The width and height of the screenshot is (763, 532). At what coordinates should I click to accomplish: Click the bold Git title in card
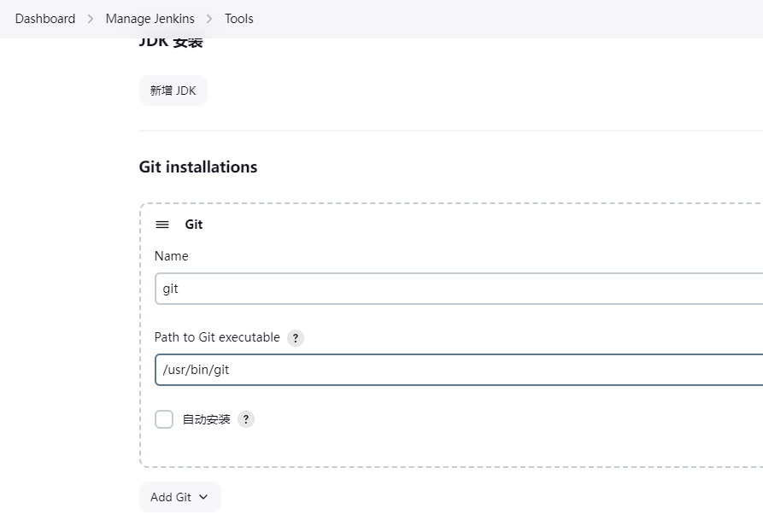click(194, 225)
